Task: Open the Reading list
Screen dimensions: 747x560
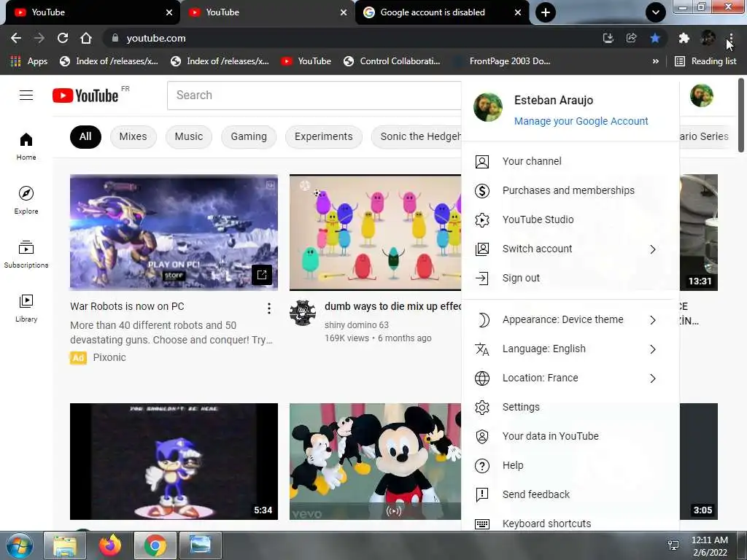Action: coord(705,61)
